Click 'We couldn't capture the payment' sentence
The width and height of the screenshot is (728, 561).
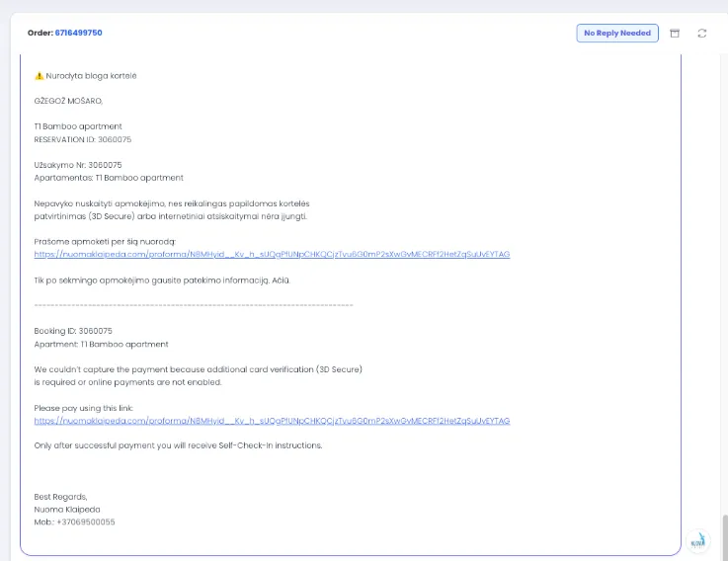coord(198,375)
